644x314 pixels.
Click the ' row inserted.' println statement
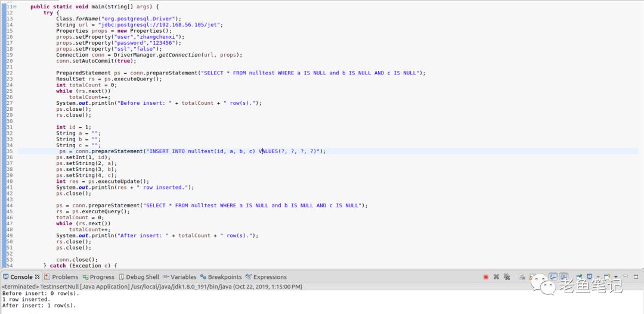tap(125, 188)
